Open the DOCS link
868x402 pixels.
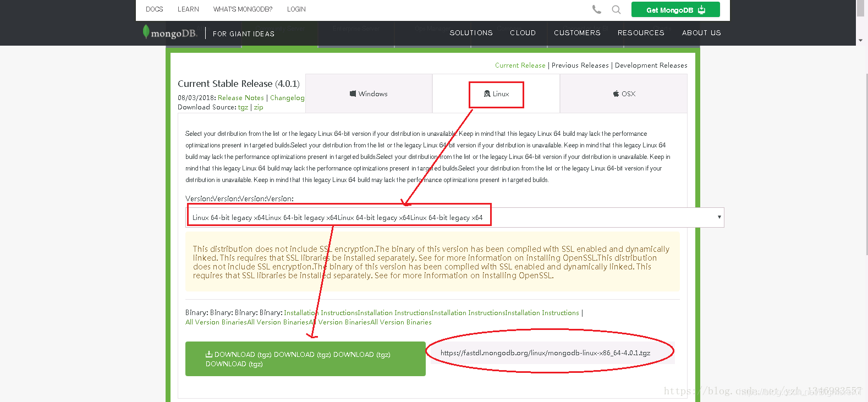(155, 9)
